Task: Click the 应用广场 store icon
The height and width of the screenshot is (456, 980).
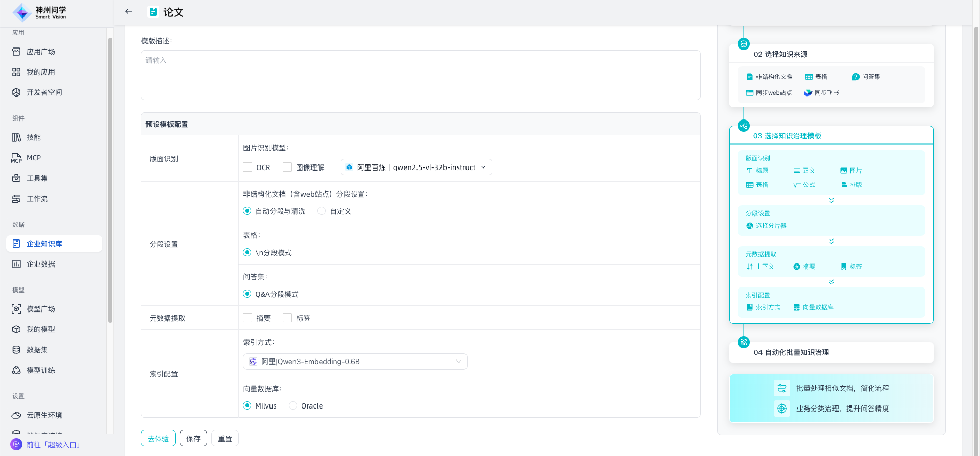Action: pos(16,52)
